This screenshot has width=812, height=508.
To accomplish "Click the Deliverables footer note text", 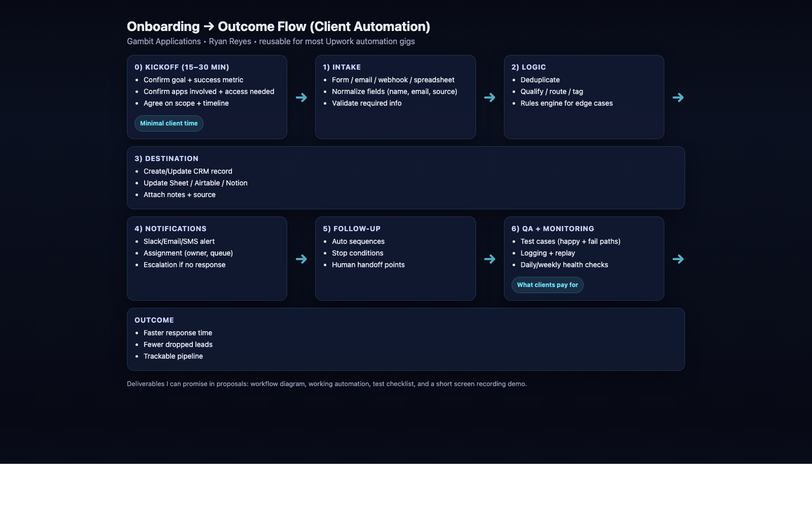I will 326,384.
